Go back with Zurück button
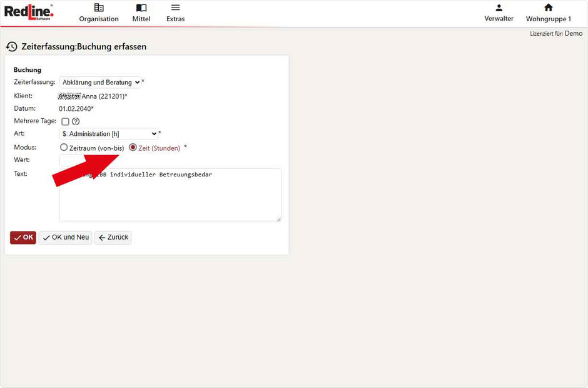This screenshot has width=588, height=388. click(113, 238)
